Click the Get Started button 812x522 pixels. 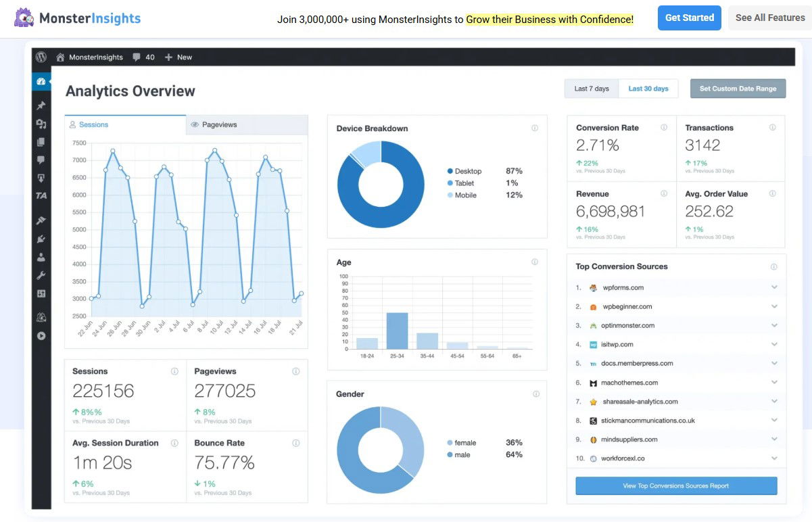689,18
